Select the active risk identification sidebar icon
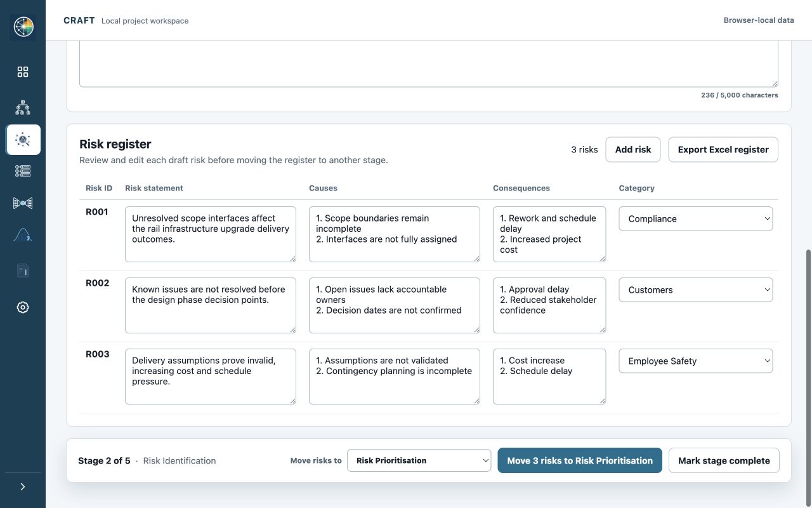812x508 pixels. pyautogui.click(x=23, y=140)
